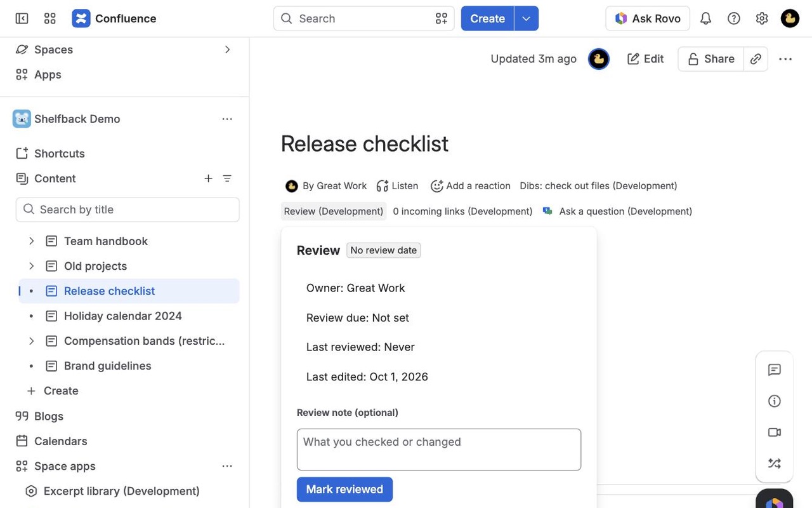Go to Confluence home via logo

click(x=114, y=18)
